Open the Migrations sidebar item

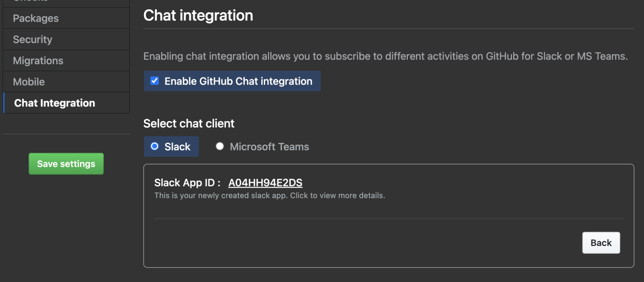(x=38, y=61)
